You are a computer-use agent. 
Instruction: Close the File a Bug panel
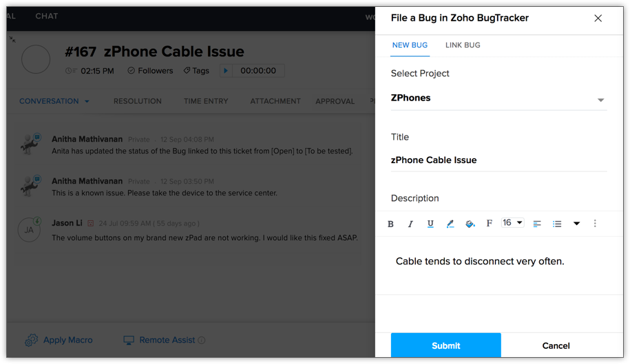598,19
